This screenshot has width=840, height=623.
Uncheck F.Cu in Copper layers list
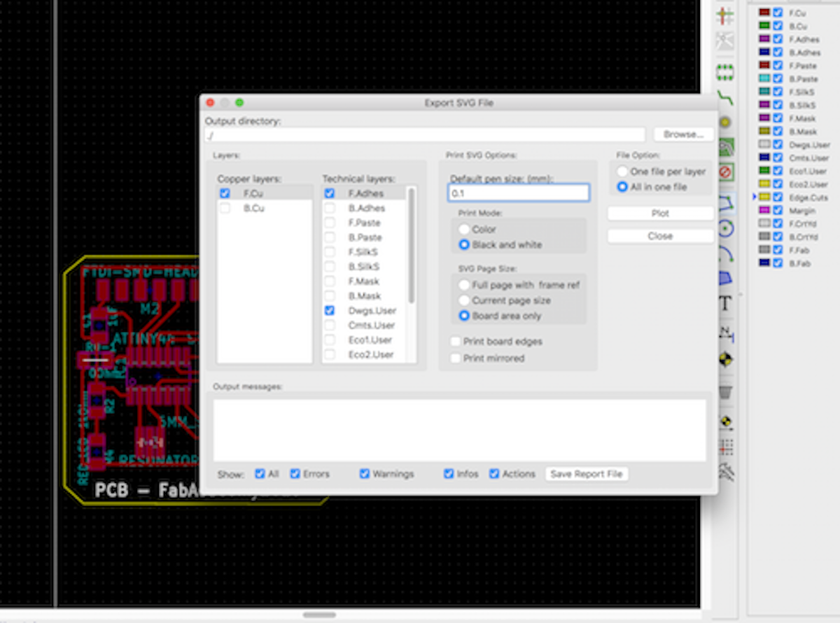point(225,193)
